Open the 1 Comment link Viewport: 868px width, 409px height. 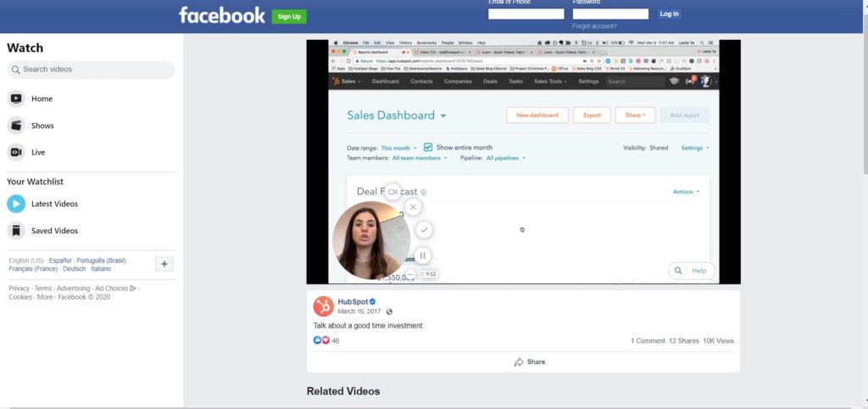(x=648, y=341)
